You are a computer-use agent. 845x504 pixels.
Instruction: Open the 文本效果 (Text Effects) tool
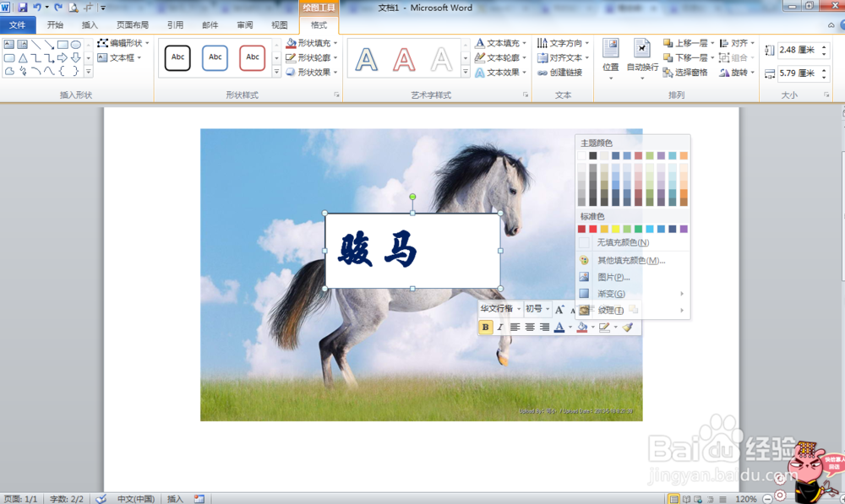[482, 74]
